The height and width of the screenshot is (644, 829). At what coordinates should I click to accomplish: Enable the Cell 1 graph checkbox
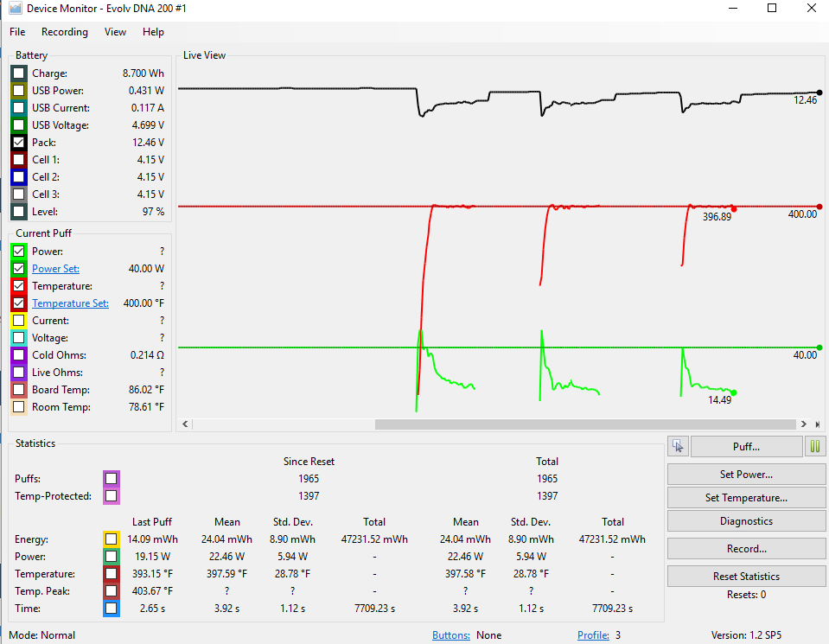pos(19,160)
